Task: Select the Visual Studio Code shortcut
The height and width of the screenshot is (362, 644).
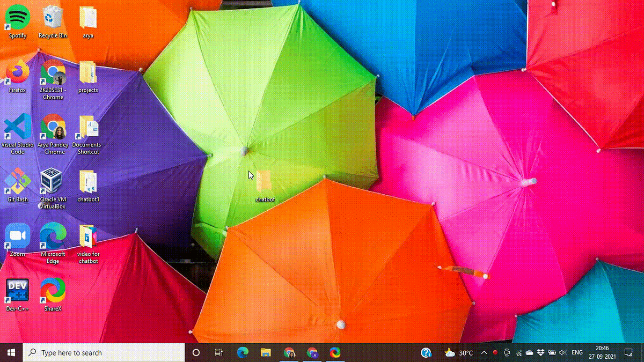Action: pyautogui.click(x=17, y=134)
